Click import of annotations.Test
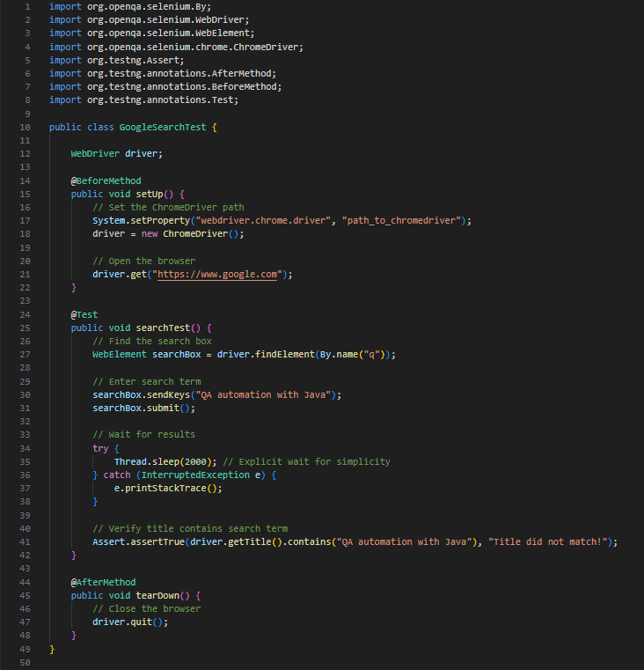The height and width of the screenshot is (670, 644). pyautogui.click(x=144, y=100)
